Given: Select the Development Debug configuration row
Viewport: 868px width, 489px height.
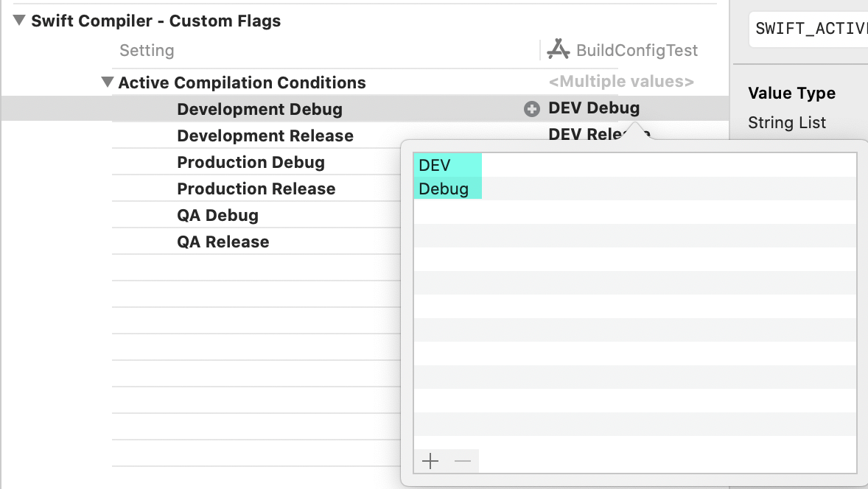Looking at the screenshot, I should (x=259, y=109).
